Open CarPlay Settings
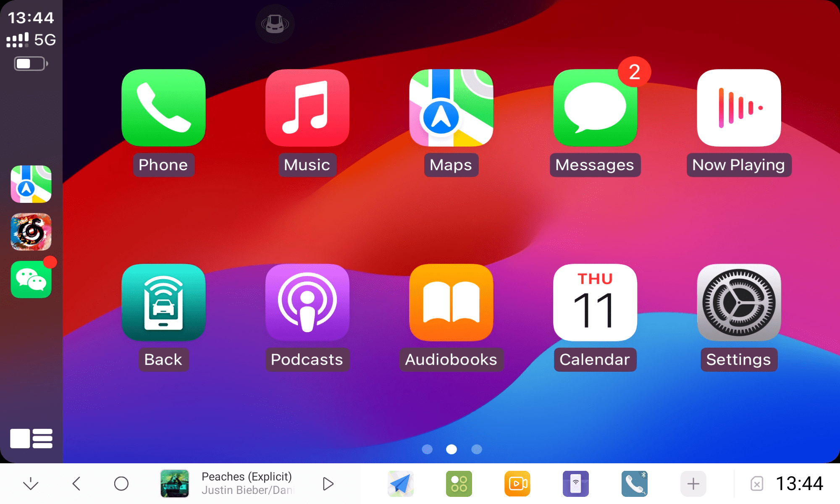The height and width of the screenshot is (504, 840). tap(739, 302)
